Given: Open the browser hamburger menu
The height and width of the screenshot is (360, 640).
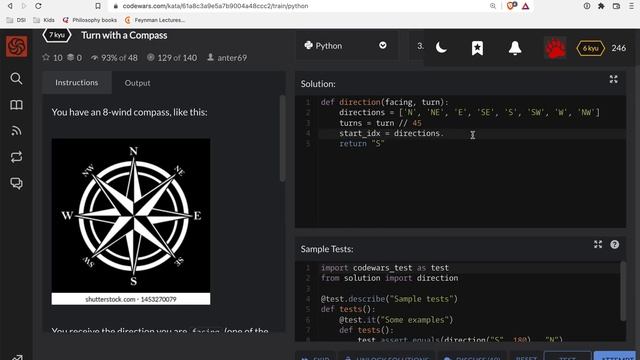Looking at the screenshot, I should [632, 6].
